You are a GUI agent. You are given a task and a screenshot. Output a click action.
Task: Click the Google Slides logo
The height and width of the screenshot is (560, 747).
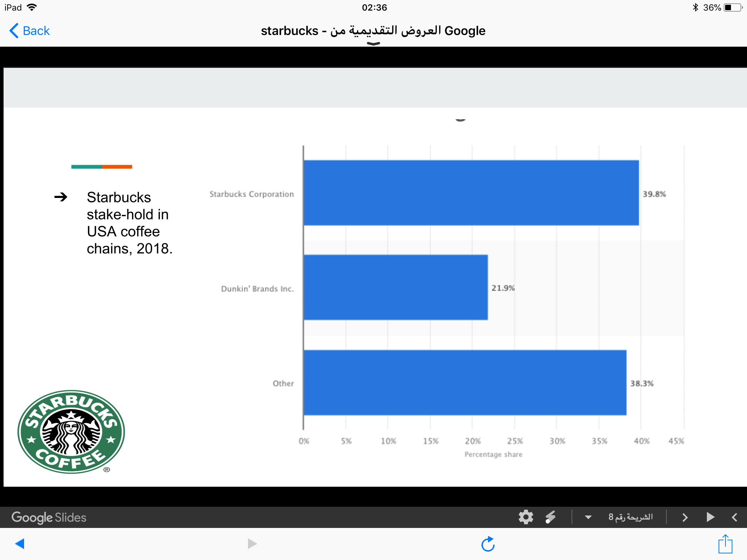pyautogui.click(x=49, y=517)
